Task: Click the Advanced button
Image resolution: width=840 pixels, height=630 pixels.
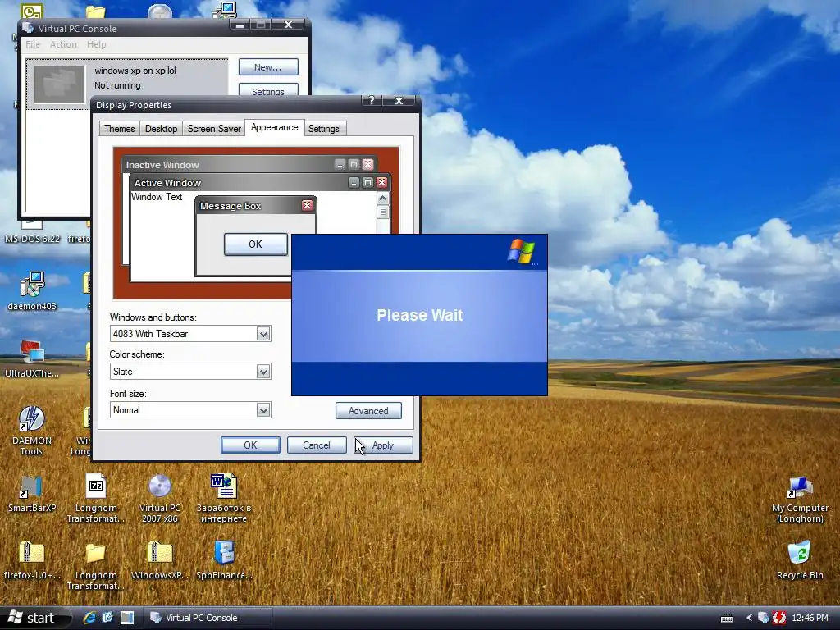Action: click(x=368, y=411)
